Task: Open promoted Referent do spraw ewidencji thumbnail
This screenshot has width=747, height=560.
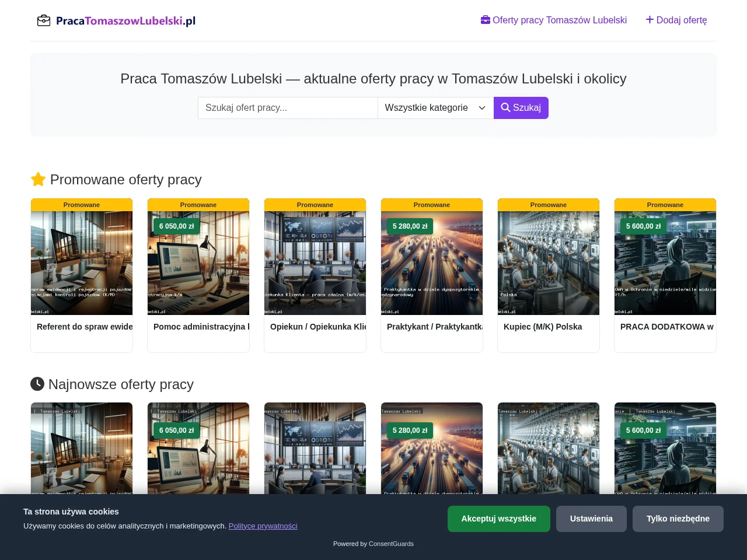Action: [x=82, y=263]
